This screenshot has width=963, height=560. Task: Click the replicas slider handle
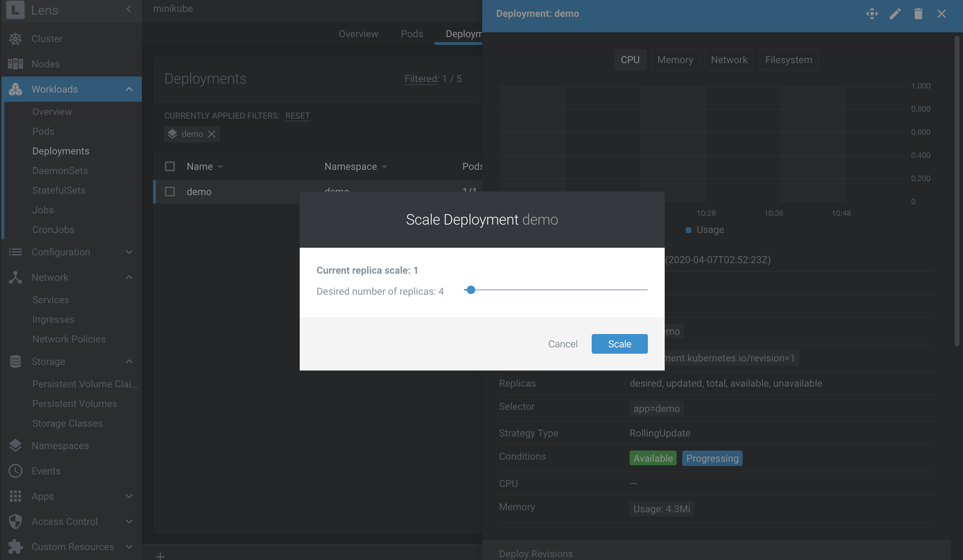click(x=471, y=290)
